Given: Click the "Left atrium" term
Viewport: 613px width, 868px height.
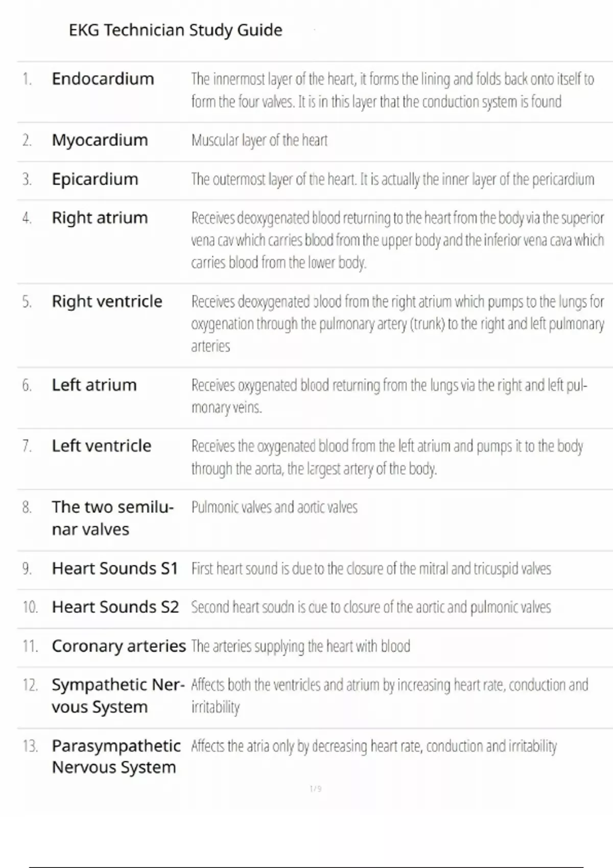Looking at the screenshot, I should click(94, 385).
